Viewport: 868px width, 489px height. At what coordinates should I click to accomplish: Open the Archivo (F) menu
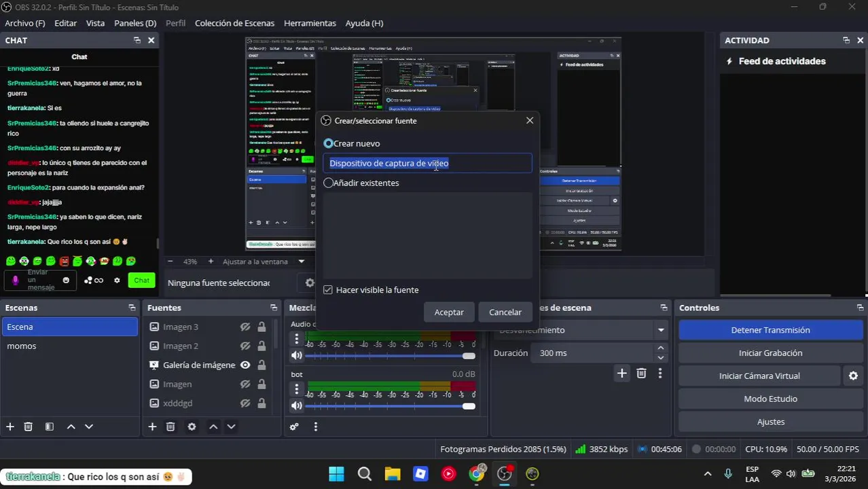click(x=24, y=23)
